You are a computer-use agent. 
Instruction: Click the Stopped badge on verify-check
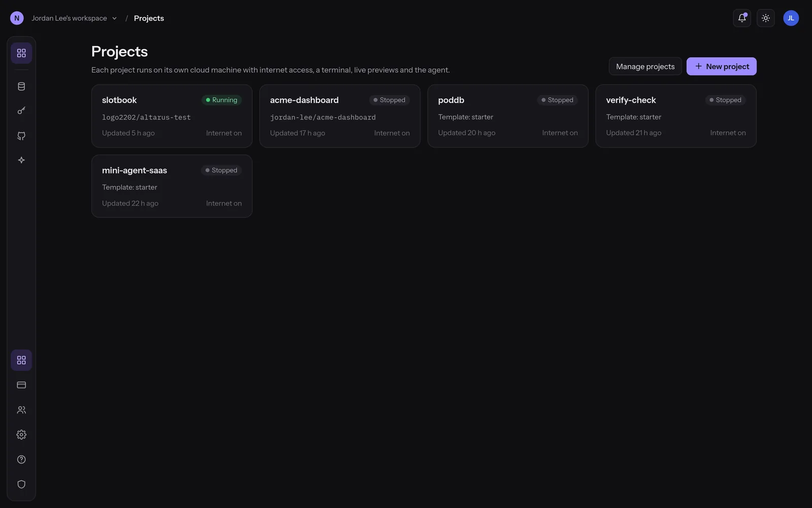[725, 100]
